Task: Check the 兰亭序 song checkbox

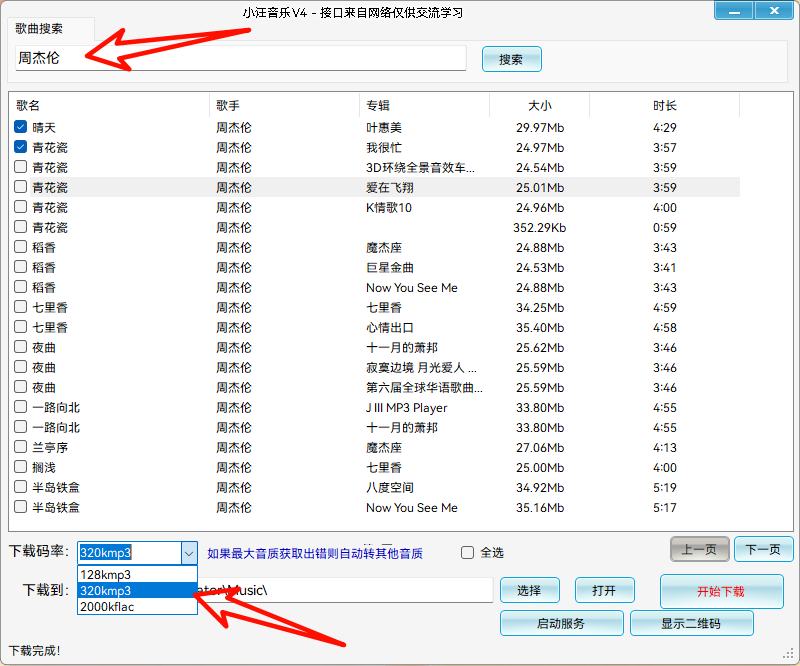Action: click(21, 448)
